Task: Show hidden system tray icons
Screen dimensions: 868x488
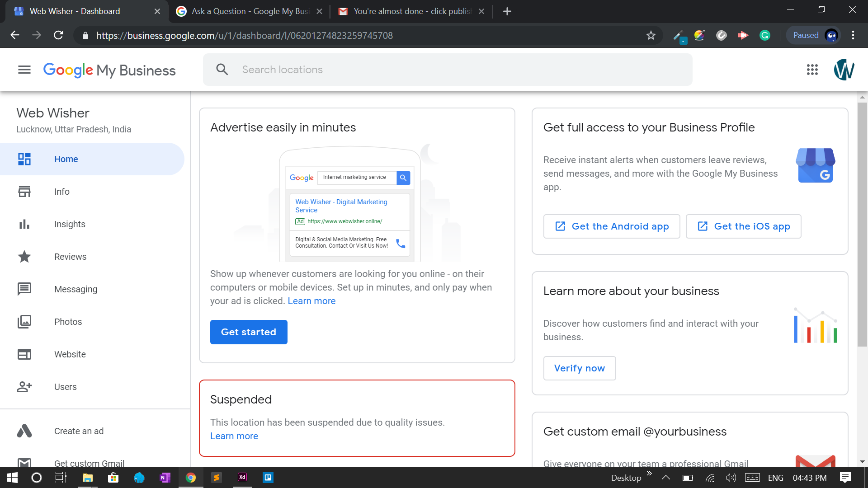Action: [665, 478]
